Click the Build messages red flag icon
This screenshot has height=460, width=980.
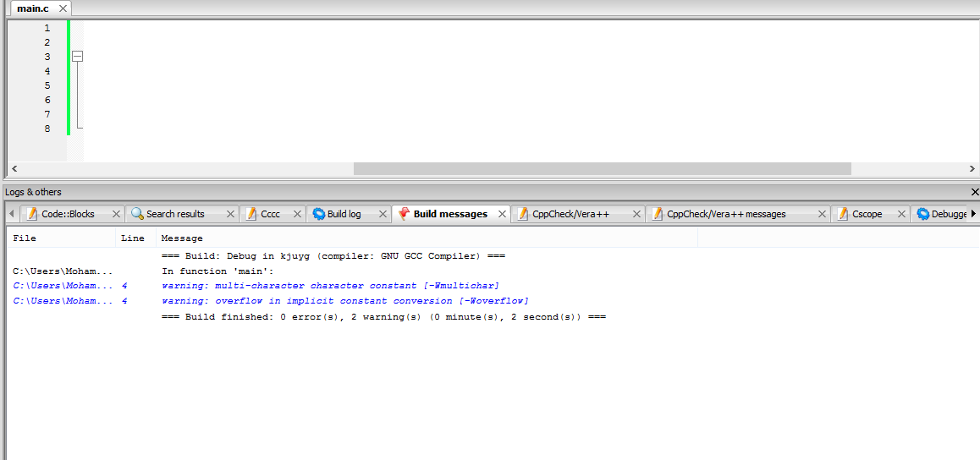click(404, 214)
